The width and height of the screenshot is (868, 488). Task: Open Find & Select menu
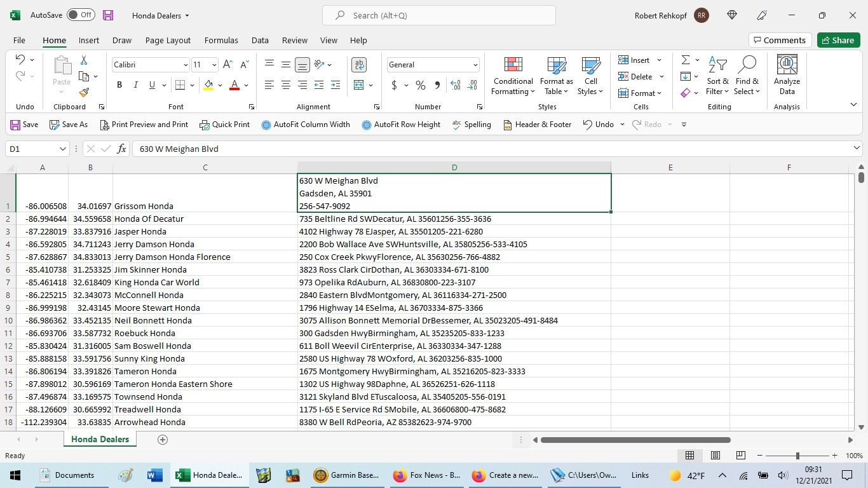point(747,76)
